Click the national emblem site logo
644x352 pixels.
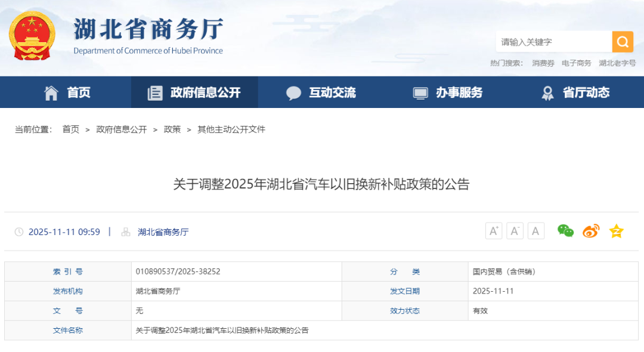[32, 36]
